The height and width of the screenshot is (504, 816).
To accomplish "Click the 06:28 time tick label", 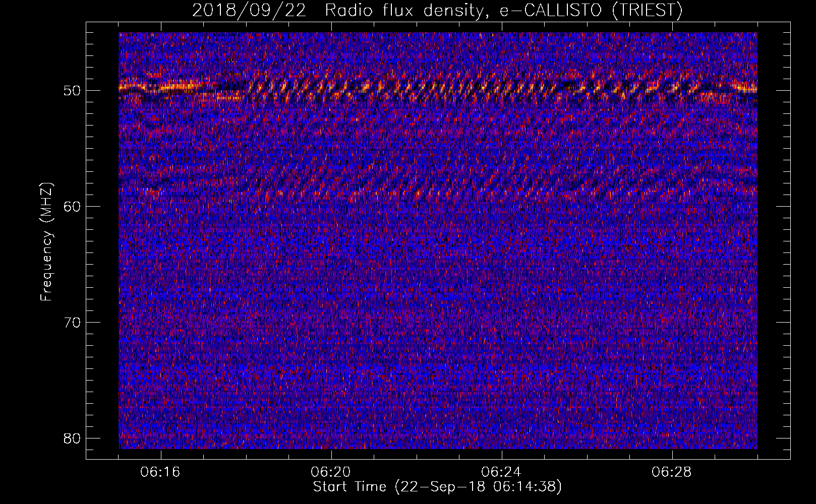I will (672, 472).
